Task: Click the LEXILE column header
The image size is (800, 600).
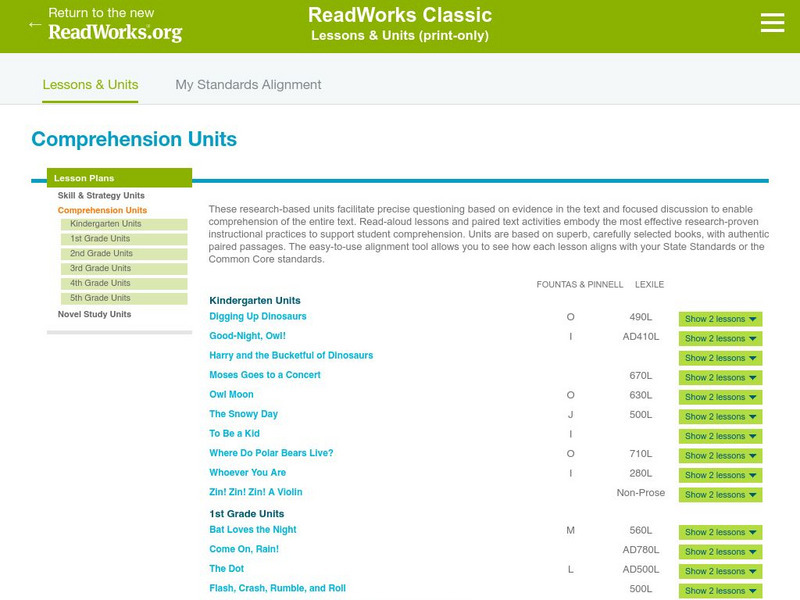Action: click(x=649, y=285)
